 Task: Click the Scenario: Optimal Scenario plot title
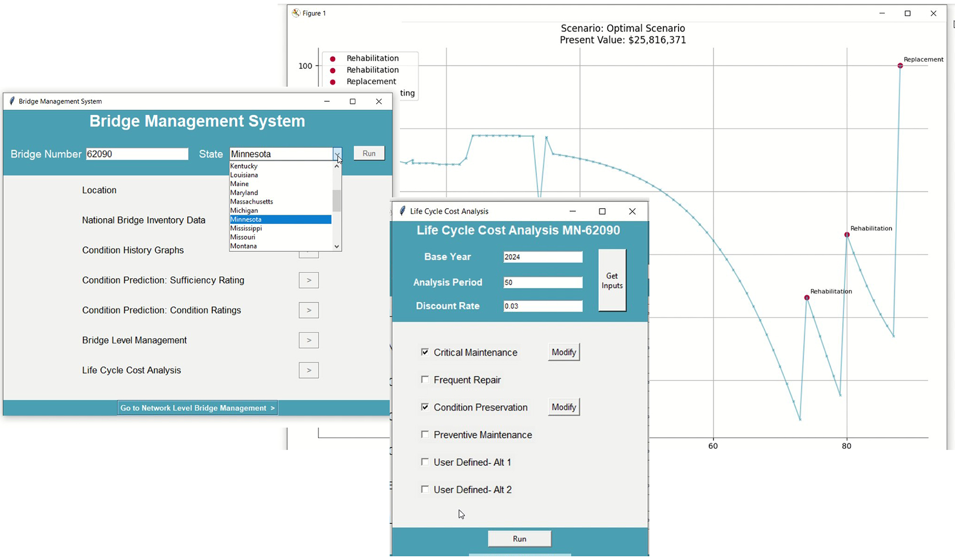point(623,28)
